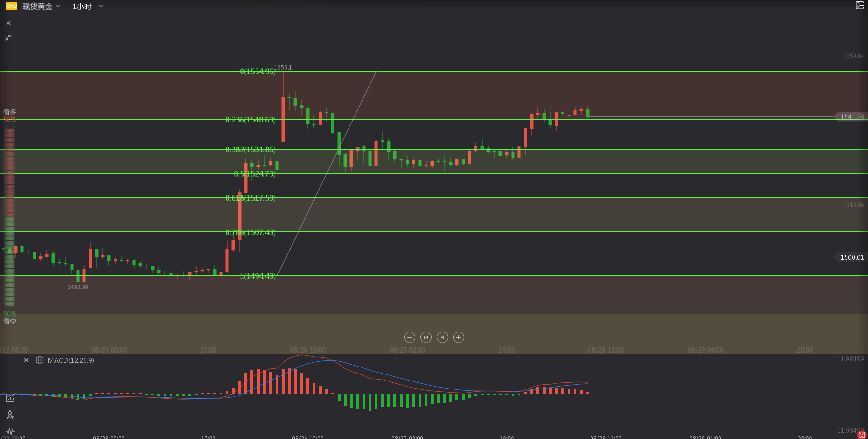
Task: Select the Fibonacci 0(1554.96) level label
Action: coord(257,72)
